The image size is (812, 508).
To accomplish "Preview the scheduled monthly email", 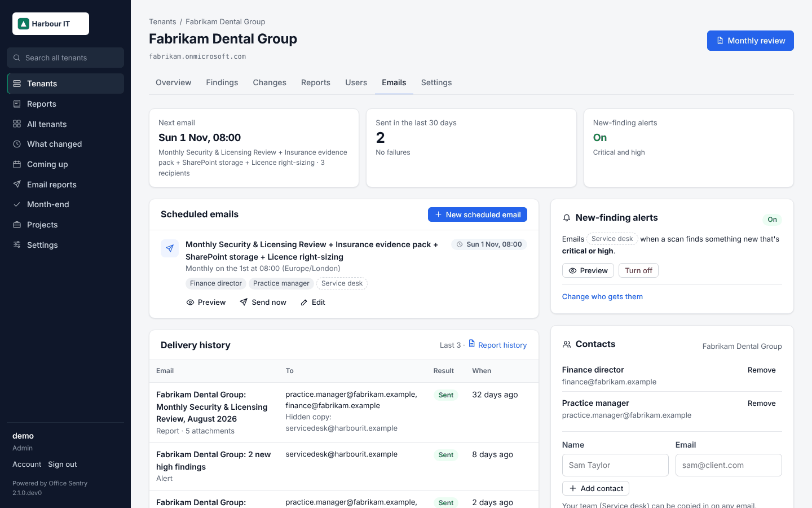I will click(206, 303).
